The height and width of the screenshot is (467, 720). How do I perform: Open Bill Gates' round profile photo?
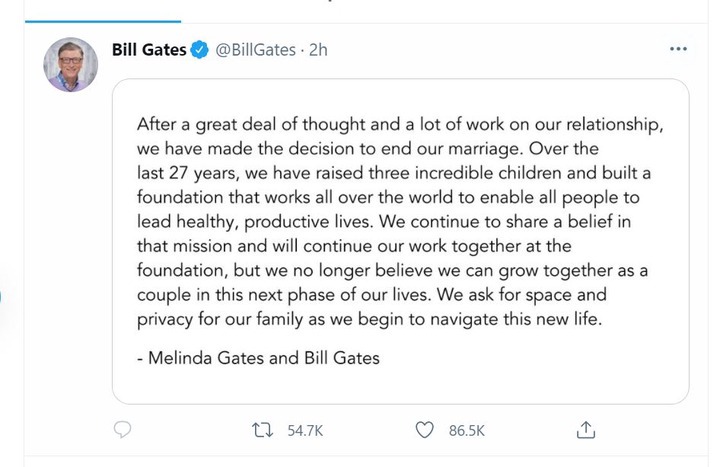[x=71, y=65]
